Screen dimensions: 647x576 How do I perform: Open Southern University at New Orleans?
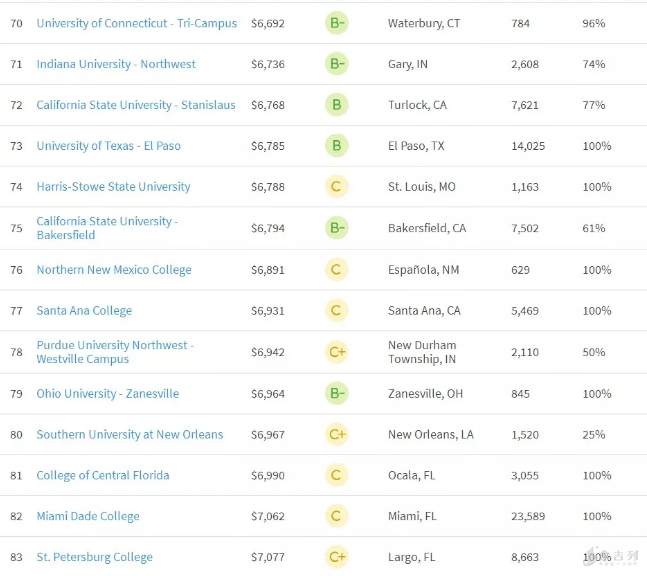pyautogui.click(x=130, y=435)
